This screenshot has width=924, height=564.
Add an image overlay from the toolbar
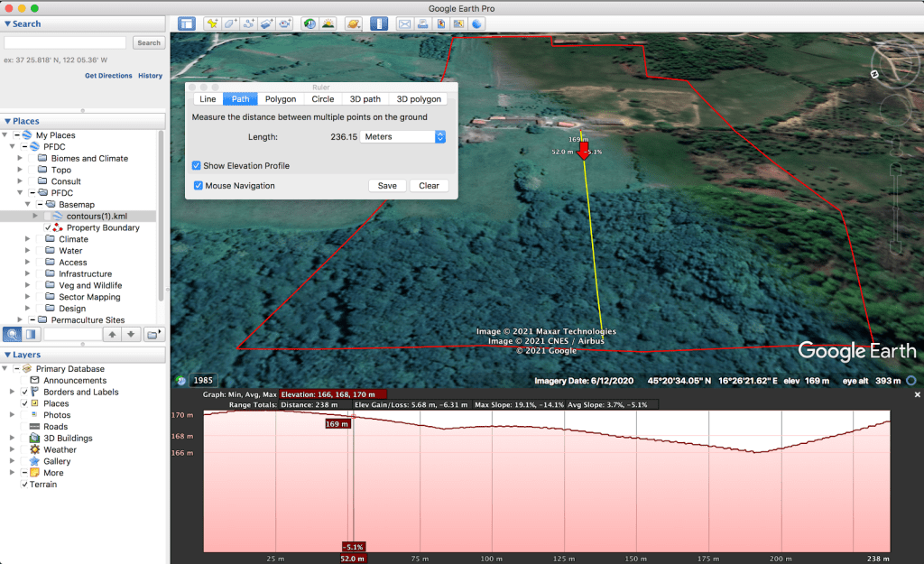click(267, 23)
